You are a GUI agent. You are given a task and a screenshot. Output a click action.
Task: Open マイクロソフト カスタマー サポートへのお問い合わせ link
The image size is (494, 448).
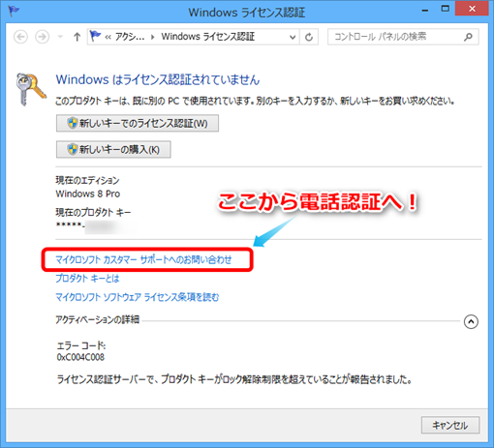(143, 259)
